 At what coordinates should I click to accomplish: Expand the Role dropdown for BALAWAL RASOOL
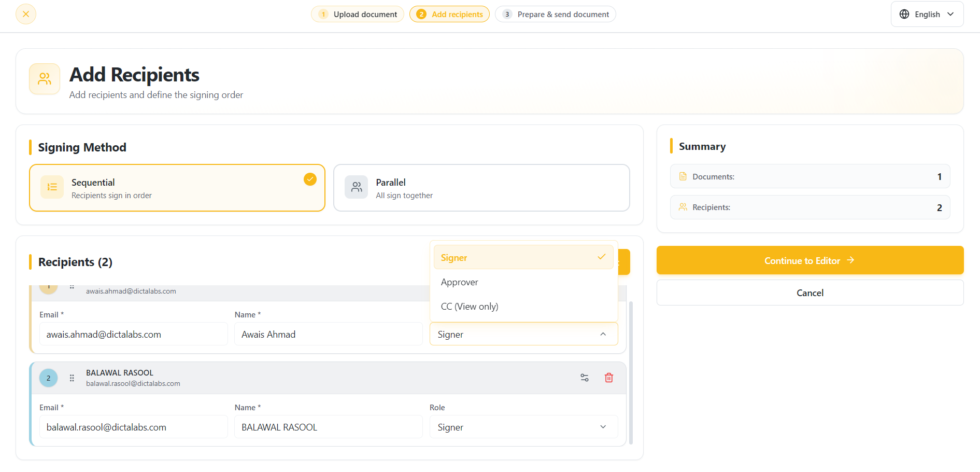pyautogui.click(x=523, y=427)
